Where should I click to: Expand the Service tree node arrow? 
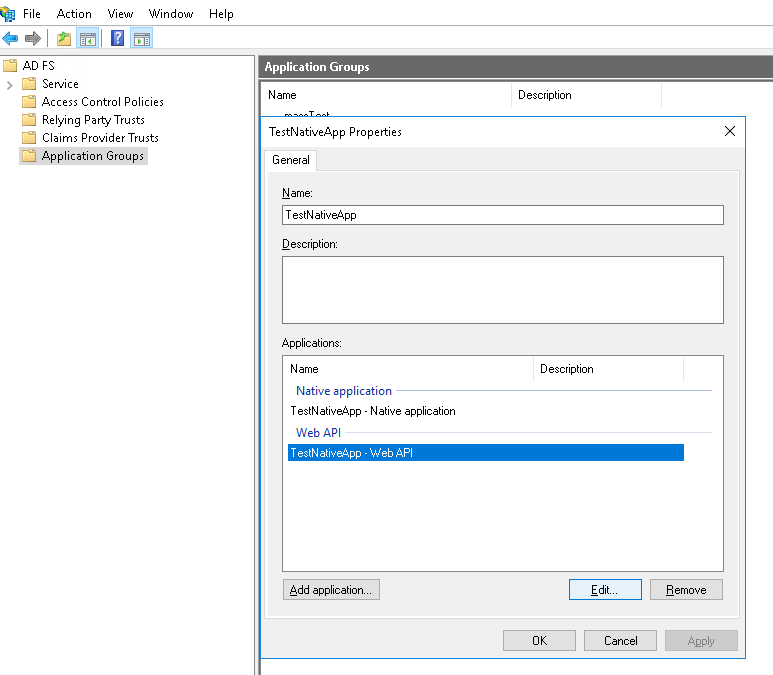click(x=10, y=84)
